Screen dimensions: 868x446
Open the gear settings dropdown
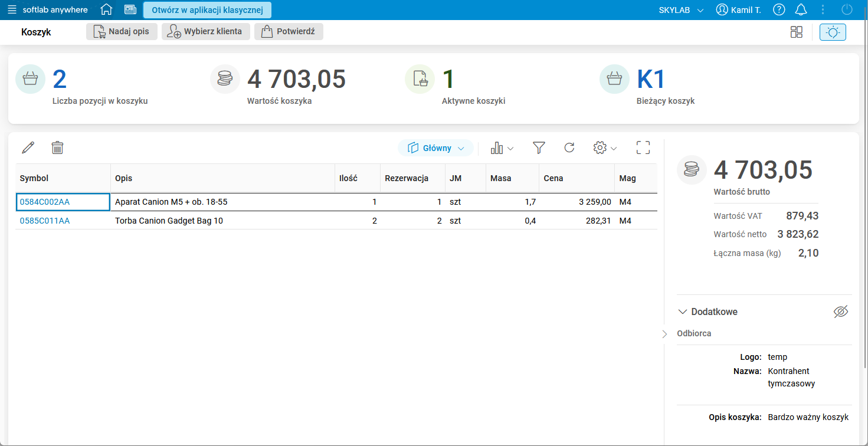click(605, 148)
